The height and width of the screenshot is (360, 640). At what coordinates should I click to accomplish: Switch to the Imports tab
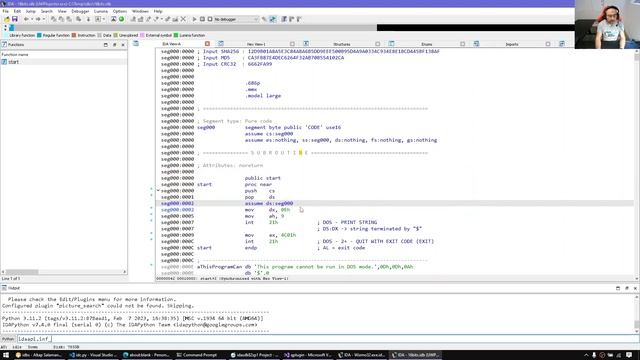pyautogui.click(x=512, y=44)
